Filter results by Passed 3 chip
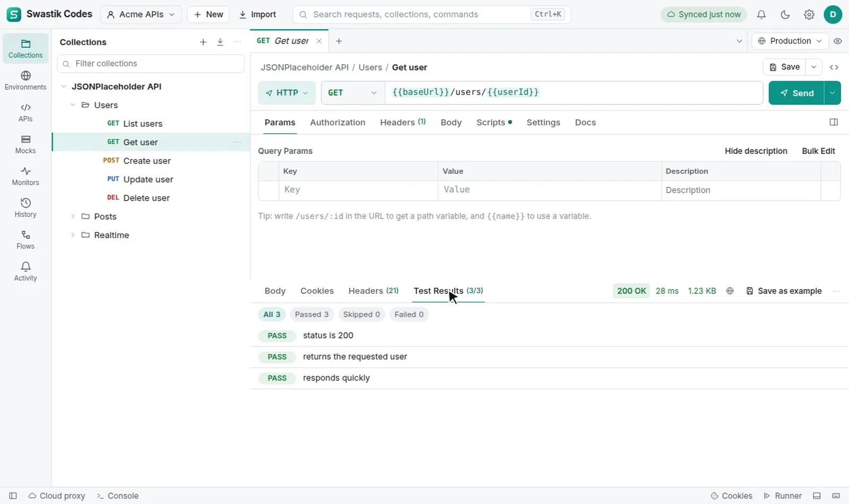The image size is (849, 504). click(x=311, y=314)
